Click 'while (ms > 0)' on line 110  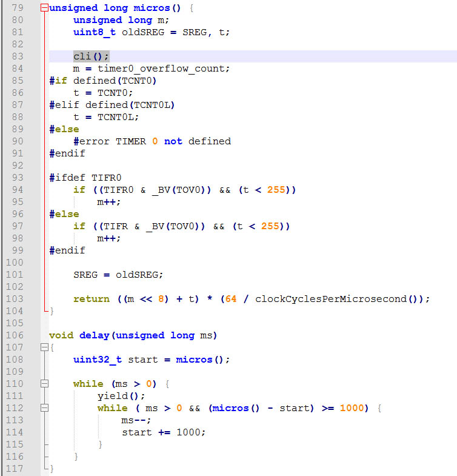click(115, 384)
